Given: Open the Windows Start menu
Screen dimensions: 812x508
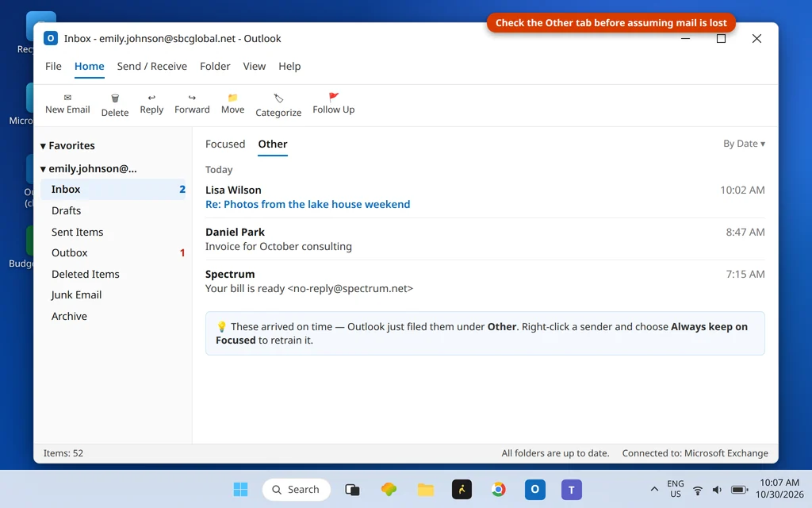Looking at the screenshot, I should click(240, 489).
